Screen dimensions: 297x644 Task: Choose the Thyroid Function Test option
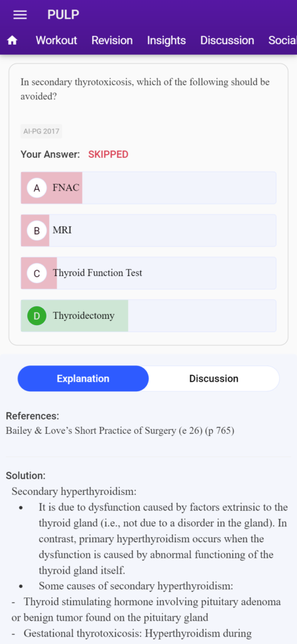coord(148,273)
